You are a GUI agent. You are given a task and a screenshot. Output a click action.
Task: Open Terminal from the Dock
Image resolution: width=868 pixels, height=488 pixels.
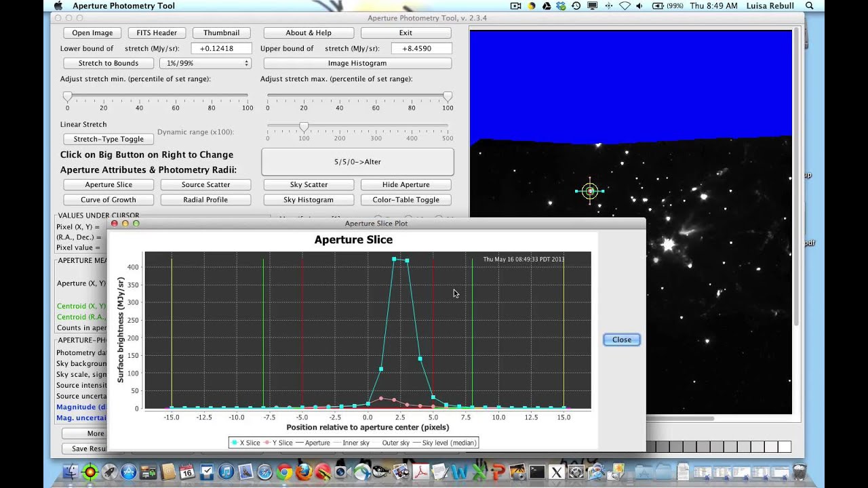tap(537, 472)
